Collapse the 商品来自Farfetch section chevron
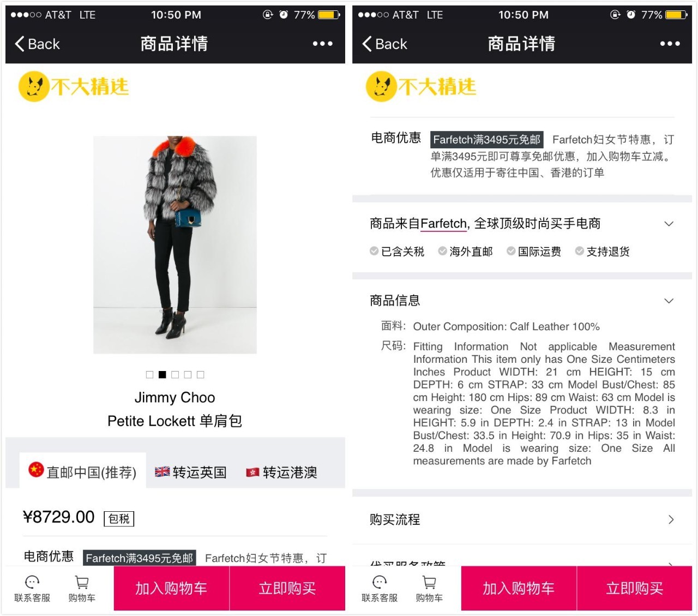 click(x=669, y=224)
